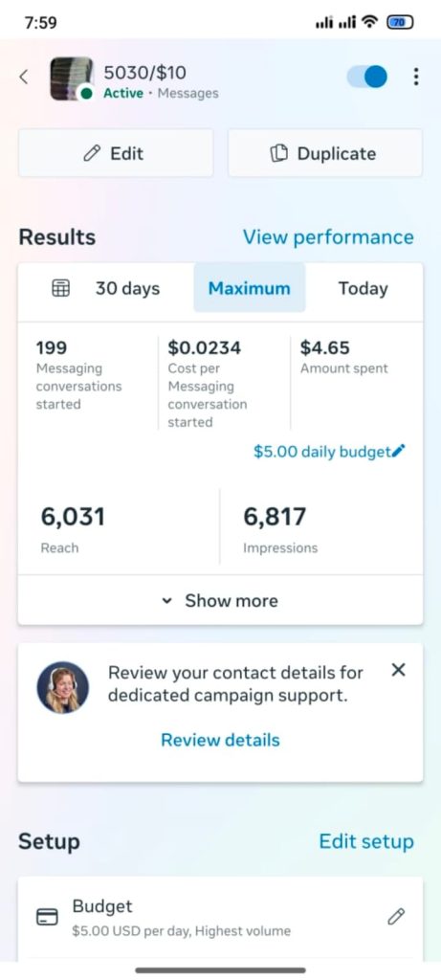Image resolution: width=441 pixels, height=980 pixels.
Task: Click pencil icon next to daily budget
Action: [400, 451]
